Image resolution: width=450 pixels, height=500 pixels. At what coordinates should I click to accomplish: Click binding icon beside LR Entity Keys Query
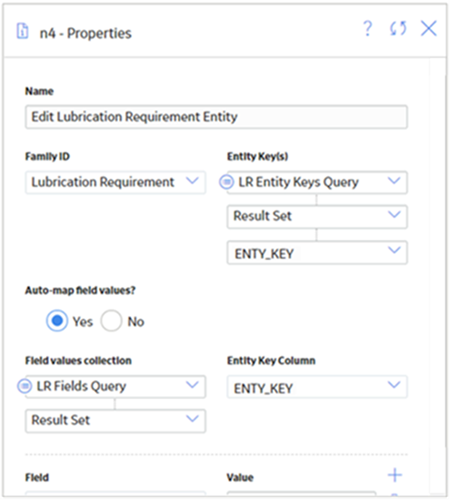[226, 182]
